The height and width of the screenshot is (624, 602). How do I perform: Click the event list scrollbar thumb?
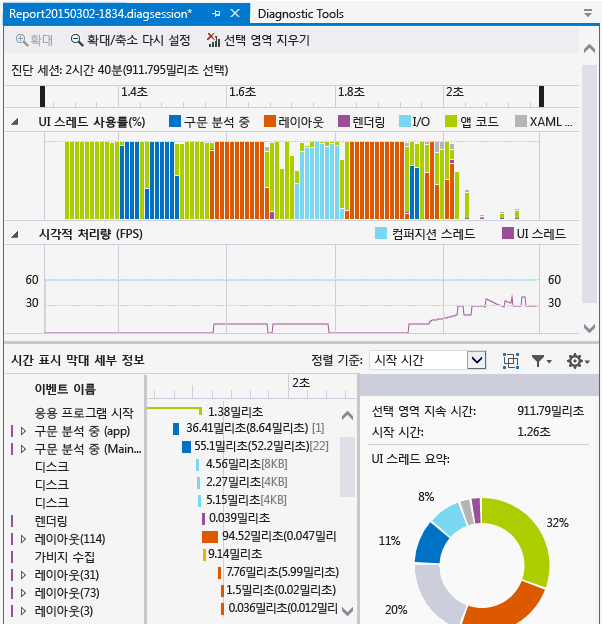347,467
